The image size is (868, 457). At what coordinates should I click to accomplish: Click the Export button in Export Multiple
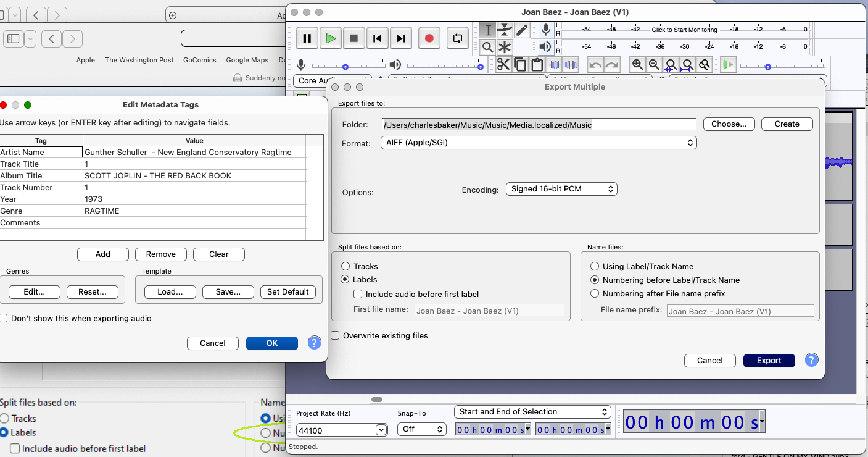769,360
